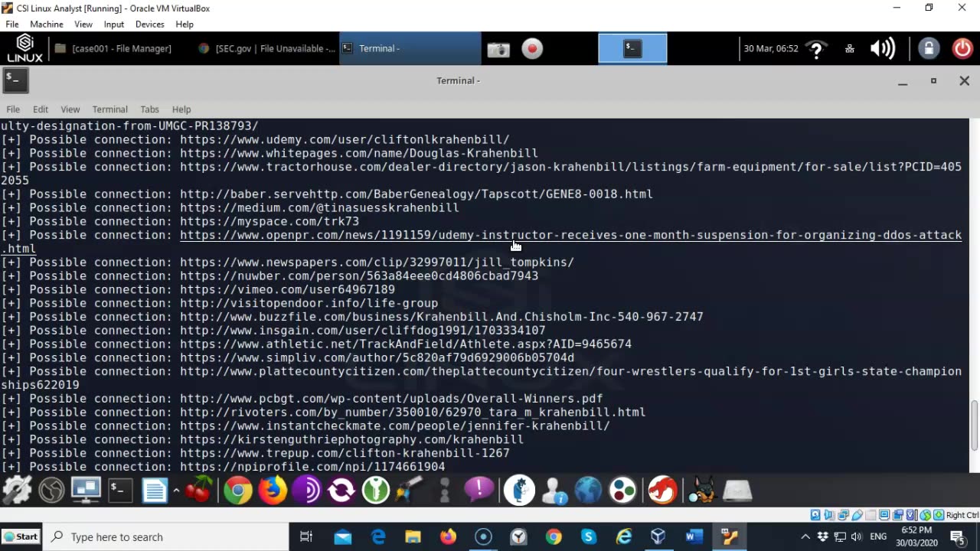Select the Terminal task in the panel

coord(410,48)
